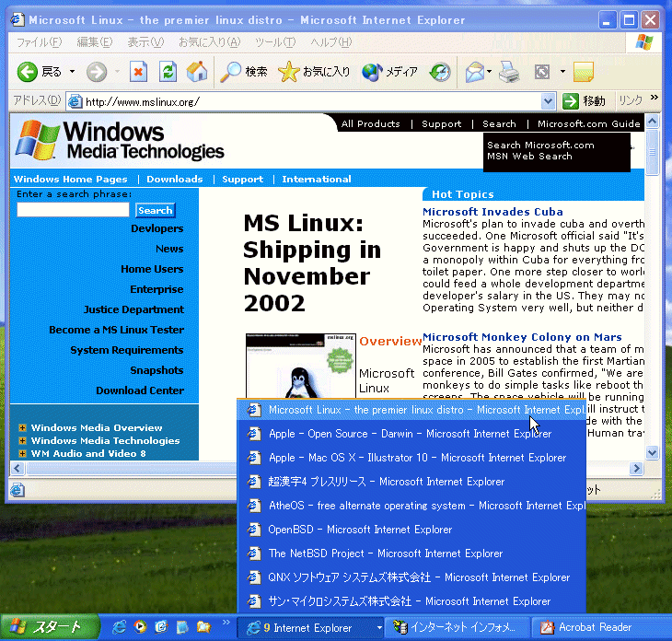Image resolution: width=672 pixels, height=641 pixels.
Task: Open the Mail button dropdown arrow
Action: [x=489, y=72]
